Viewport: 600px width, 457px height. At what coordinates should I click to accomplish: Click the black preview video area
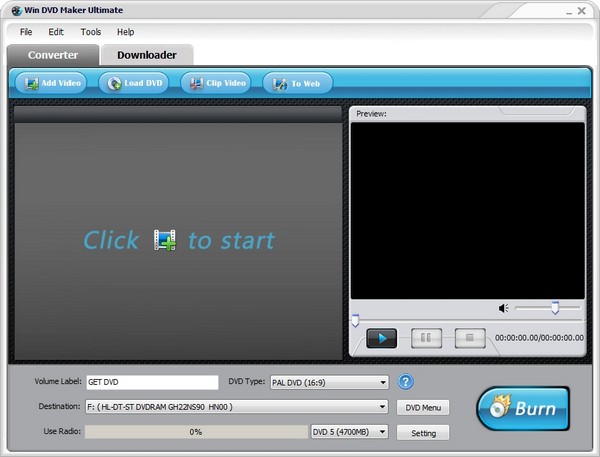468,211
